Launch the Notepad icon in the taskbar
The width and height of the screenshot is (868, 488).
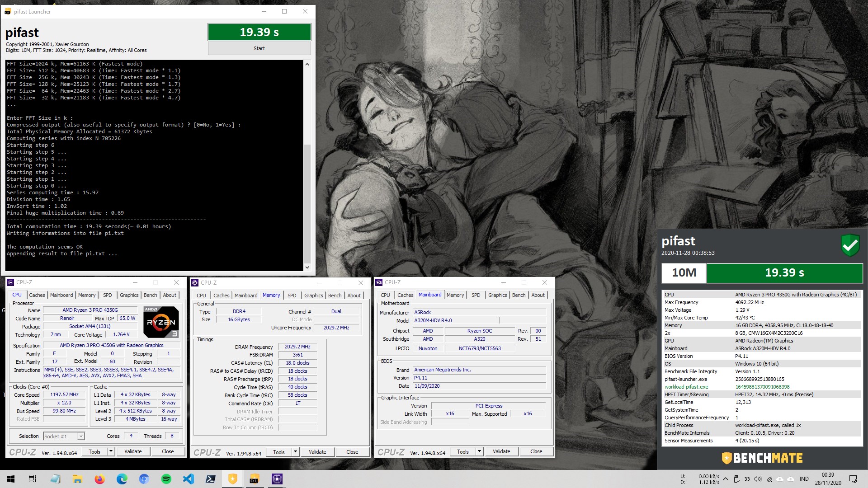tap(55, 479)
